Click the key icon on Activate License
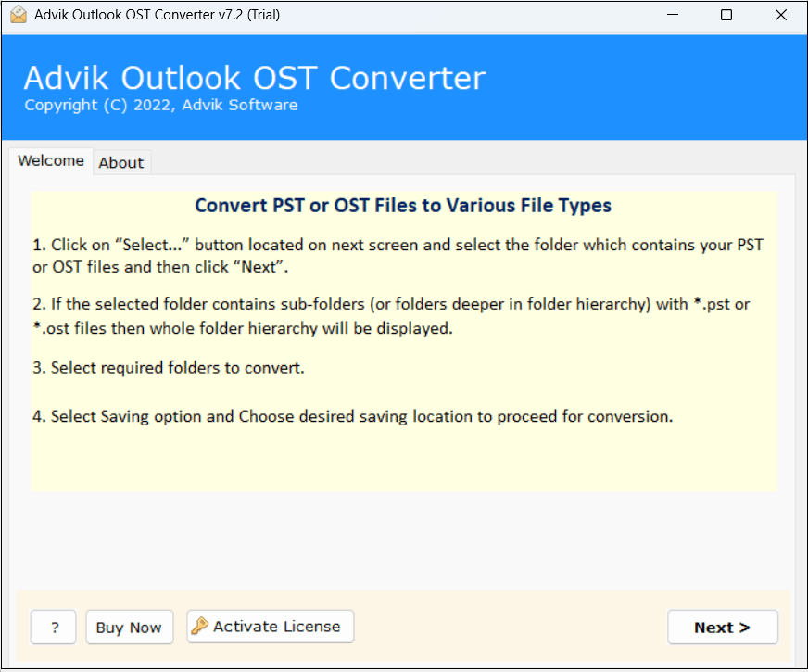Image resolution: width=808 pixels, height=672 pixels. coord(199,626)
